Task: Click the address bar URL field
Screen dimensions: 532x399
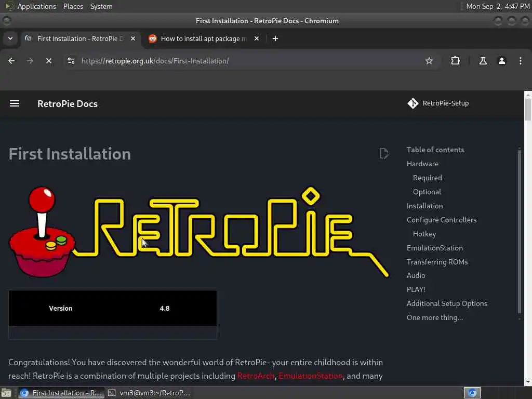Action: [x=251, y=61]
